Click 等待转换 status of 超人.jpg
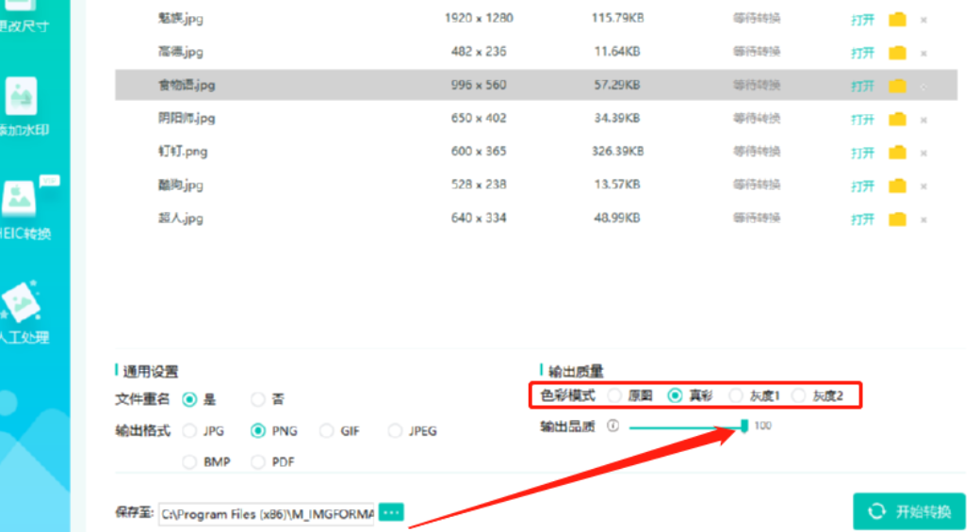The image size is (980, 532). [757, 218]
